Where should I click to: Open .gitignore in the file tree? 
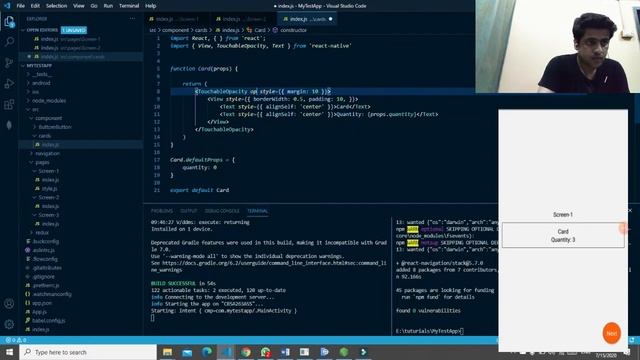click(43, 277)
